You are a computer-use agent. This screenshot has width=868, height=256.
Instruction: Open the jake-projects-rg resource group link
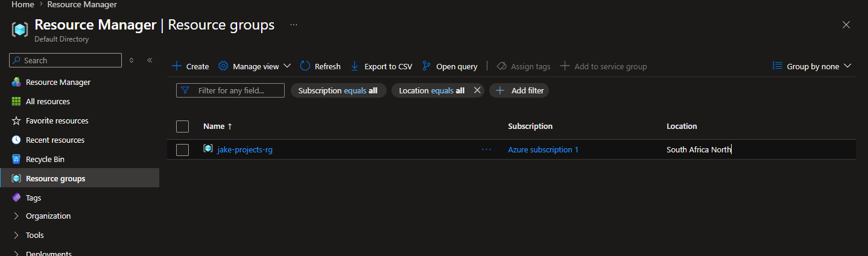[245, 149]
